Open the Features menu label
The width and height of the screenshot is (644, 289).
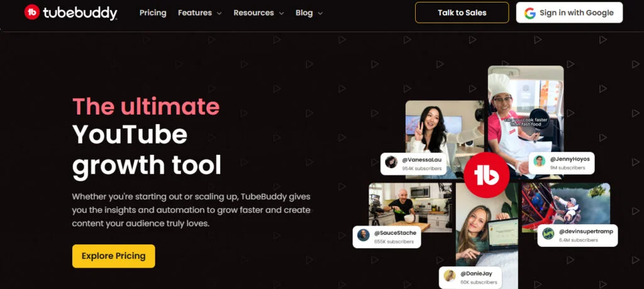(x=195, y=13)
